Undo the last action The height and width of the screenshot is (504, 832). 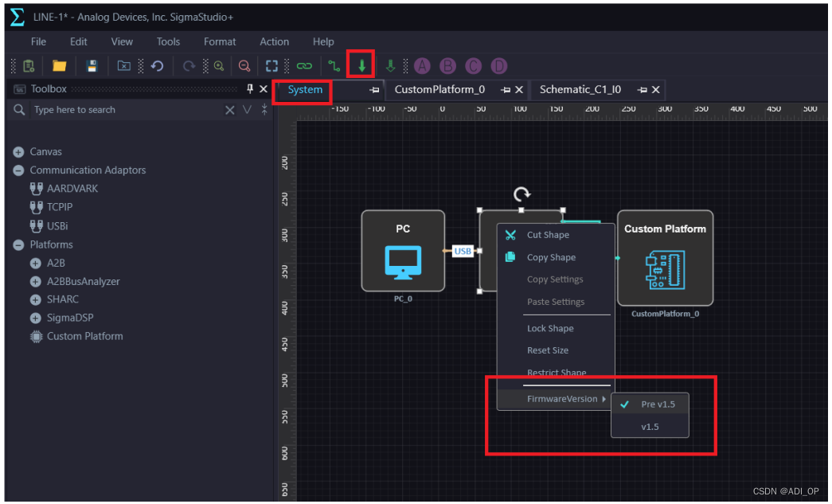[157, 66]
